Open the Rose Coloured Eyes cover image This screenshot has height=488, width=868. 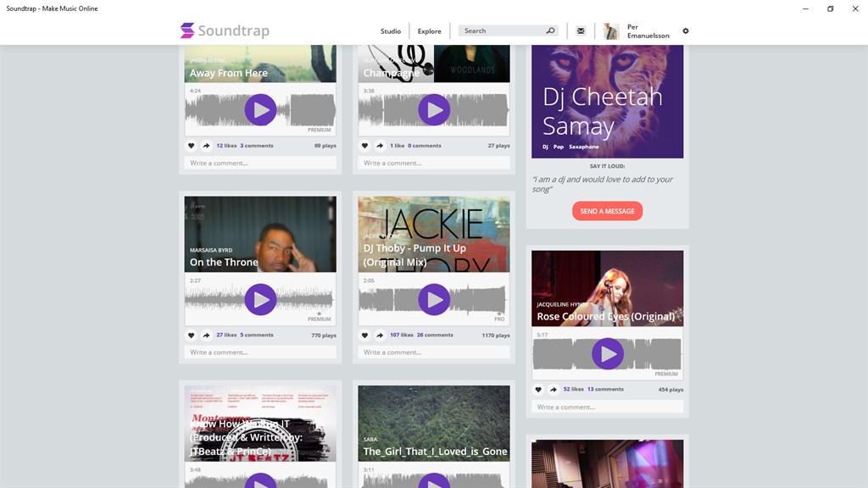click(x=607, y=288)
